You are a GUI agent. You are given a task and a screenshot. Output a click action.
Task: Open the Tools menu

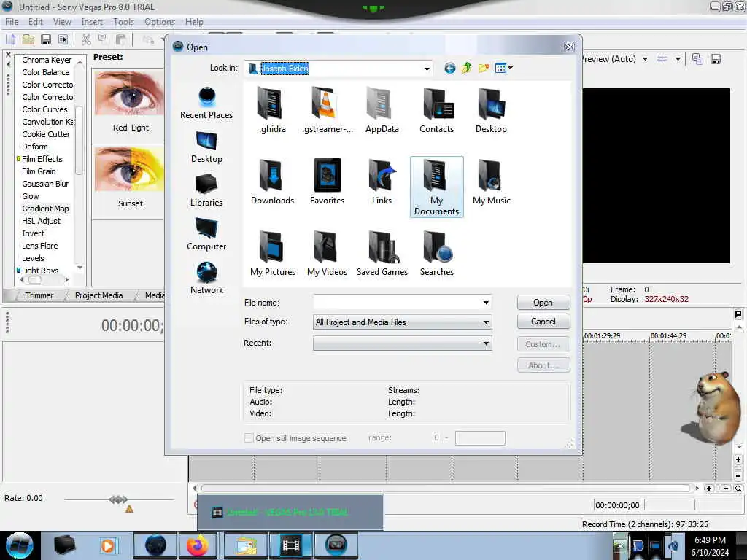pyautogui.click(x=123, y=22)
